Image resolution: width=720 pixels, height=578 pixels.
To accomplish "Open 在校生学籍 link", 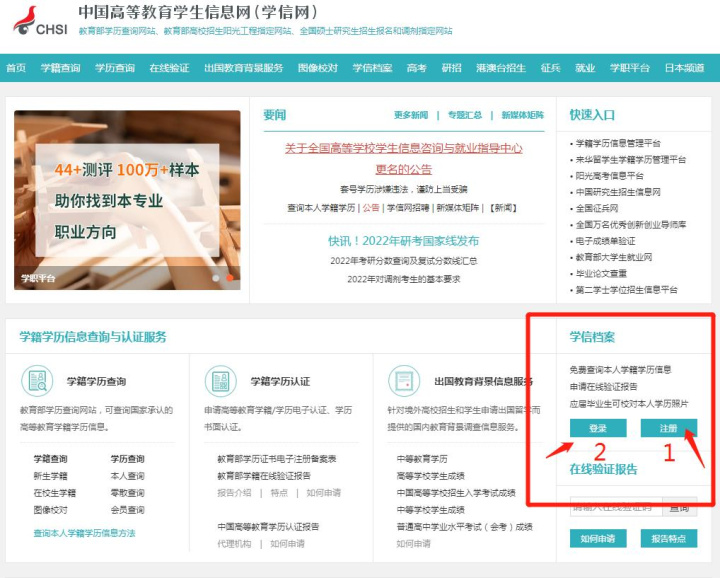I will tap(55, 493).
